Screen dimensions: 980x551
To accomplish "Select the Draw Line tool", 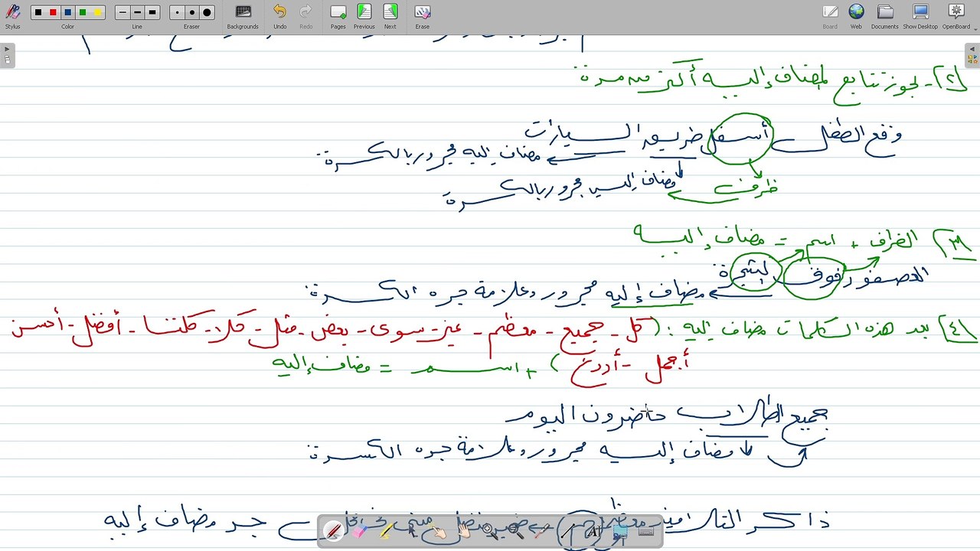I will [567, 531].
